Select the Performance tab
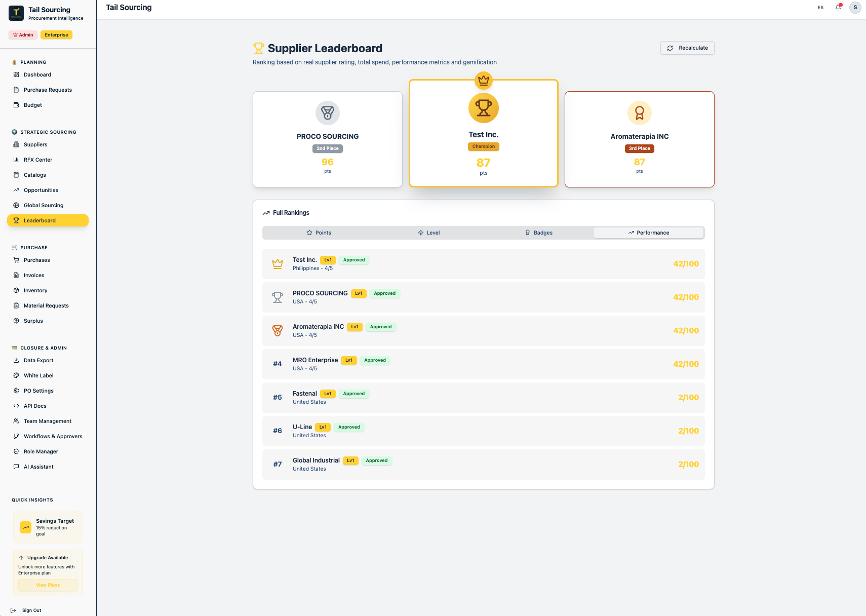866x616 pixels. [649, 233]
